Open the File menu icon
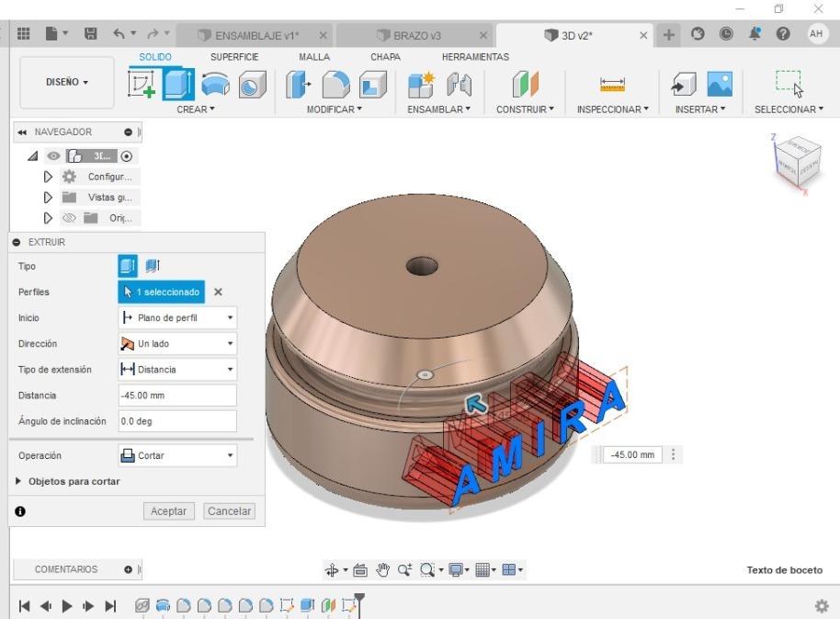The width and height of the screenshot is (840, 619). 51,34
